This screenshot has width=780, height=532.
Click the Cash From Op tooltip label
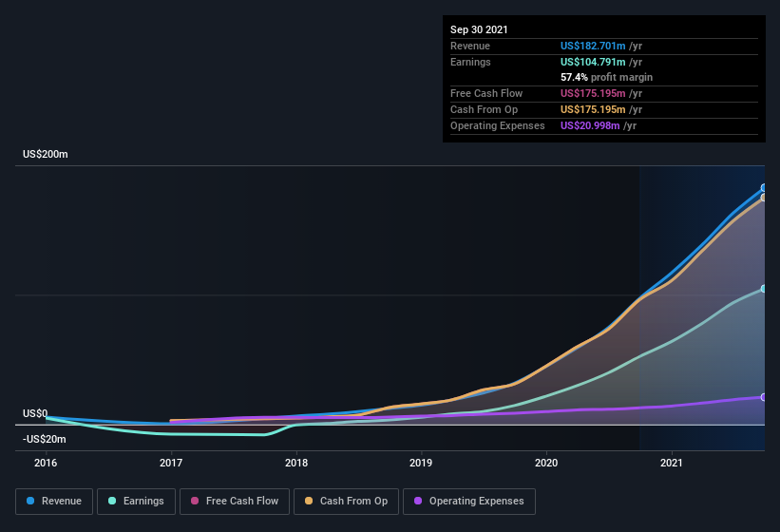484,109
